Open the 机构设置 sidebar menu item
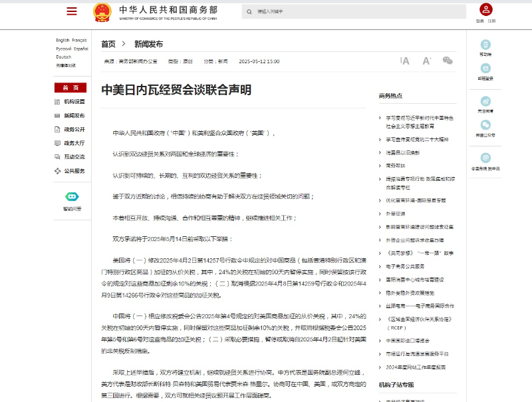The height and width of the screenshot is (402, 532). coord(74,102)
